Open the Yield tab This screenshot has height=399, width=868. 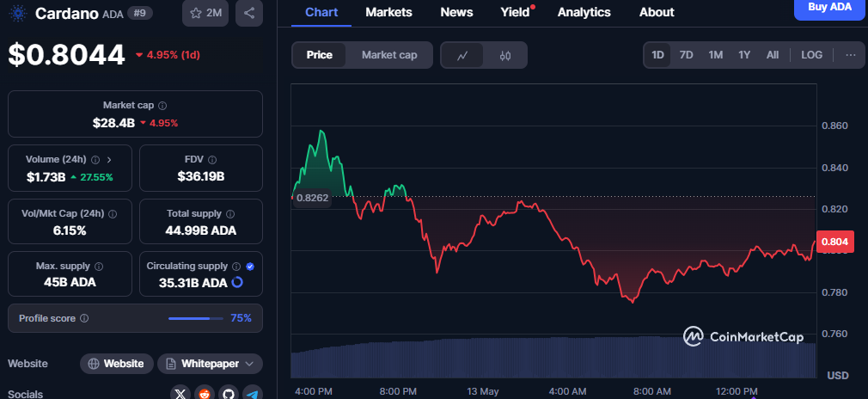(x=516, y=12)
